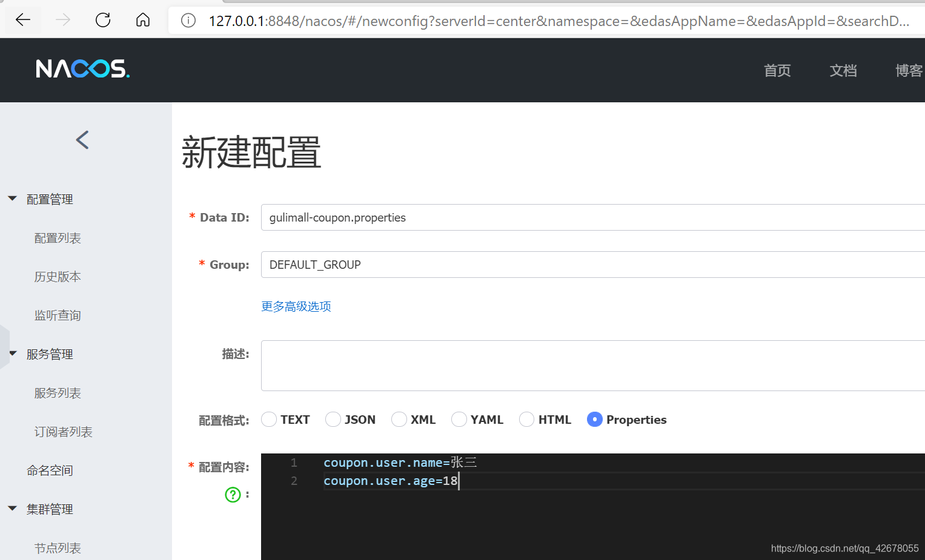The height and width of the screenshot is (560, 925).
Task: Open the site info icon in address bar
Action: click(188, 21)
